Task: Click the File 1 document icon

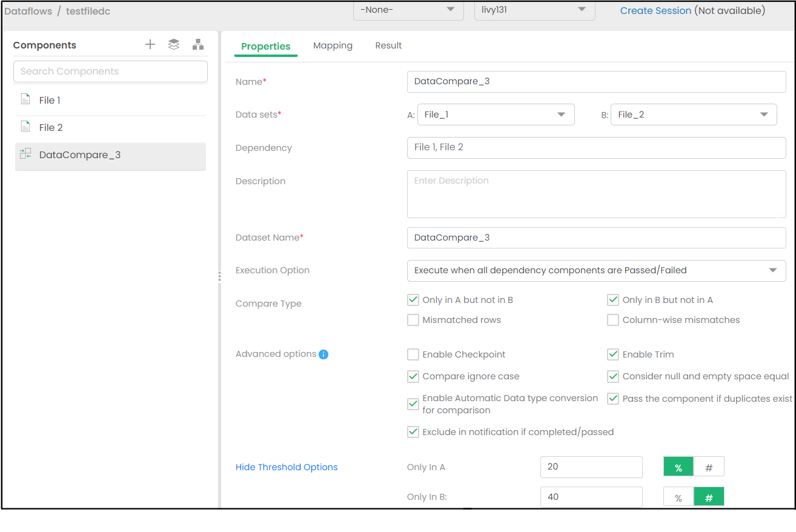Action: pyautogui.click(x=25, y=99)
